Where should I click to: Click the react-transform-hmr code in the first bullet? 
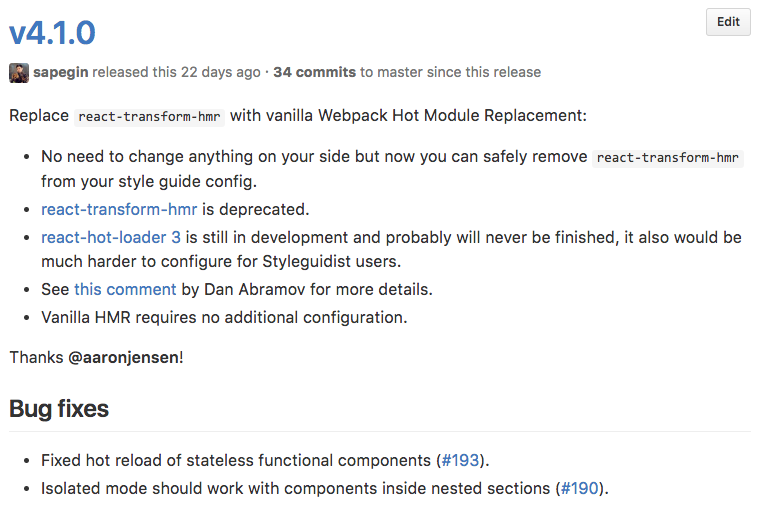coord(669,158)
